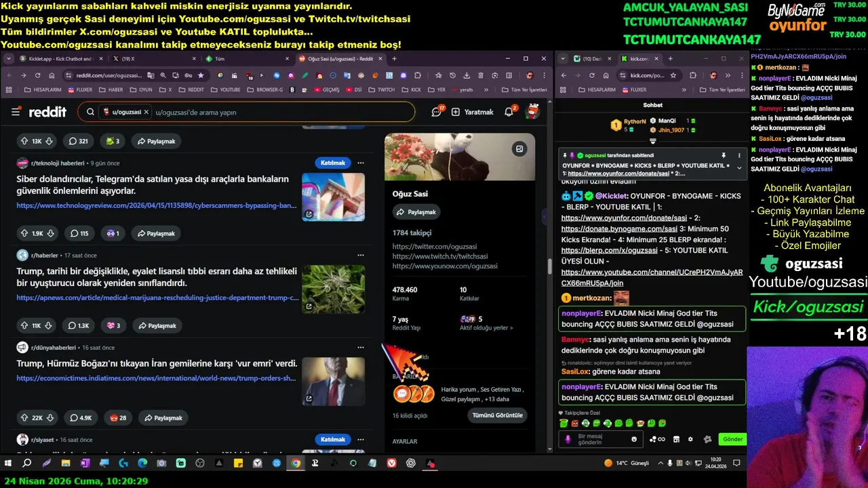Image resolution: width=868 pixels, height=488 pixels.
Task: Open Reddit notifications bell
Action: [509, 112]
